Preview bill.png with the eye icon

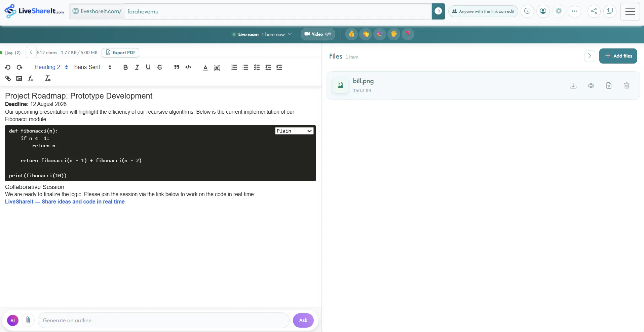coord(591,86)
